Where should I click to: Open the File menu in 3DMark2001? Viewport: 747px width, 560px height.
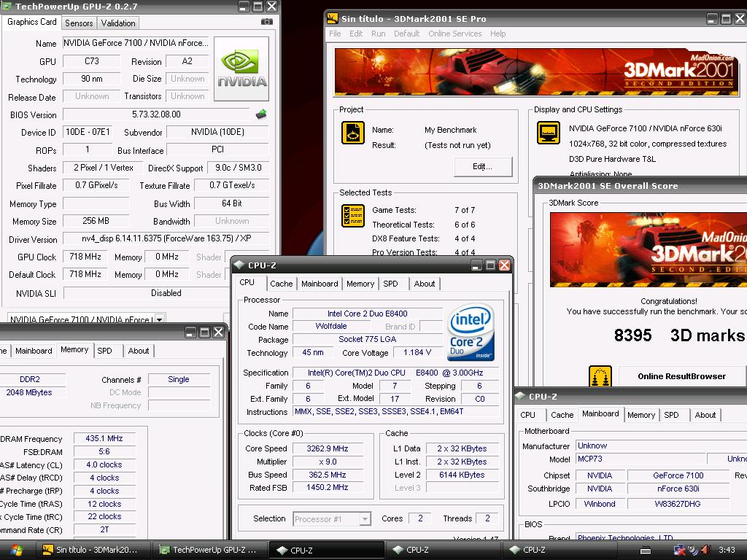(335, 34)
